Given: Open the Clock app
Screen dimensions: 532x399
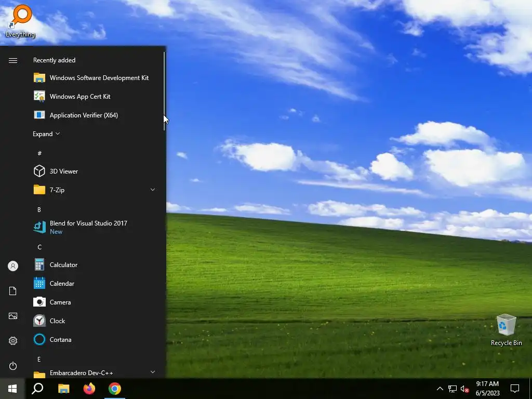Looking at the screenshot, I should (96, 321).
